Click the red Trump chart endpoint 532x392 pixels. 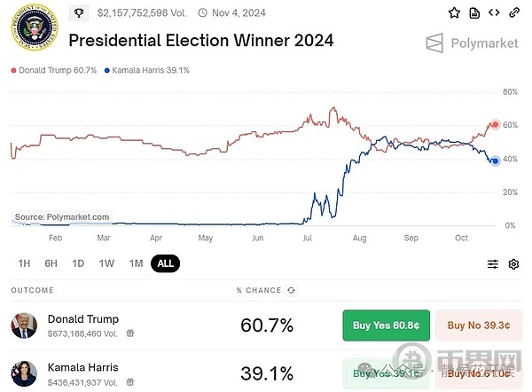click(x=495, y=125)
